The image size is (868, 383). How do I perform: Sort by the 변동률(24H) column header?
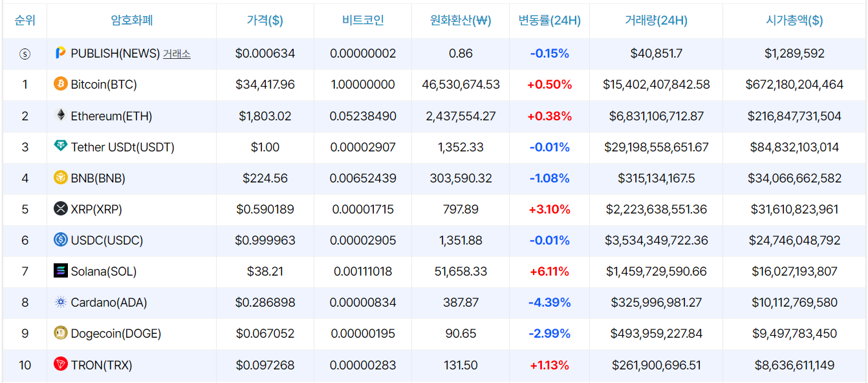[x=550, y=20]
